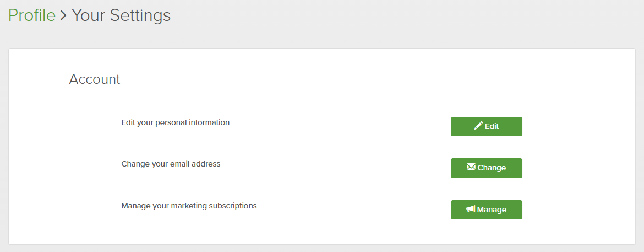Click "Edit your personal information" text

click(x=175, y=122)
